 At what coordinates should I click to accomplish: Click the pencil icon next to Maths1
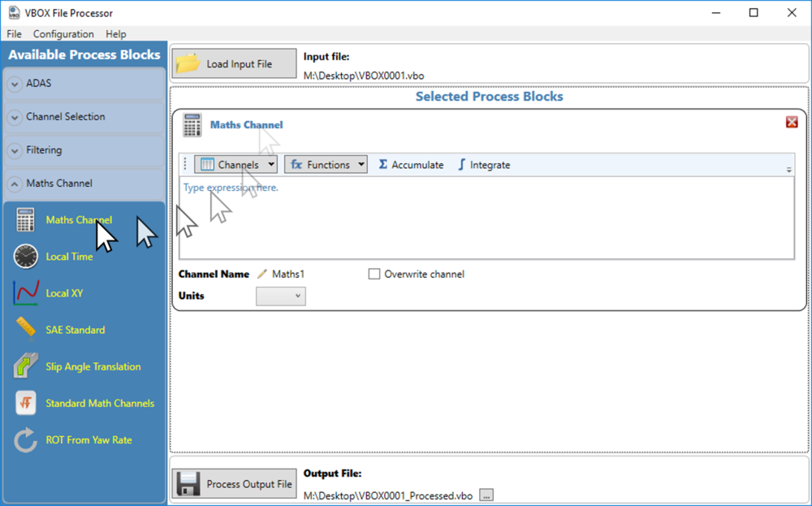[x=262, y=274]
